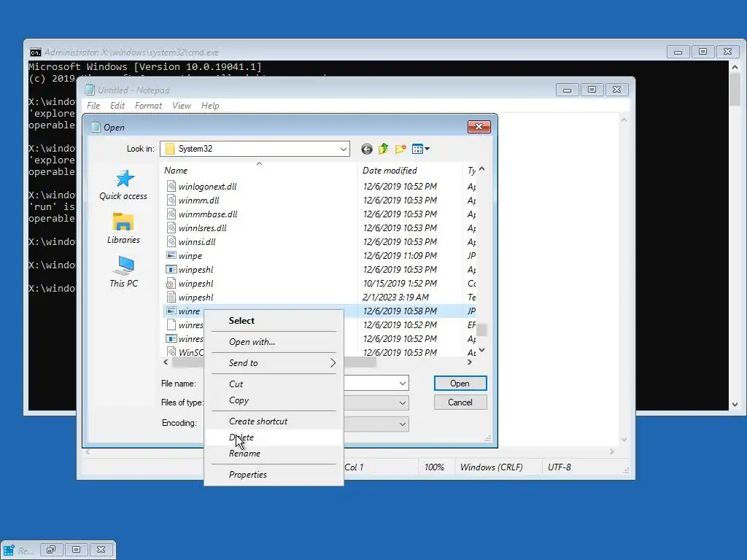Image resolution: width=747 pixels, height=560 pixels.
Task: Click 100% zoom in status bar
Action: coord(434,467)
